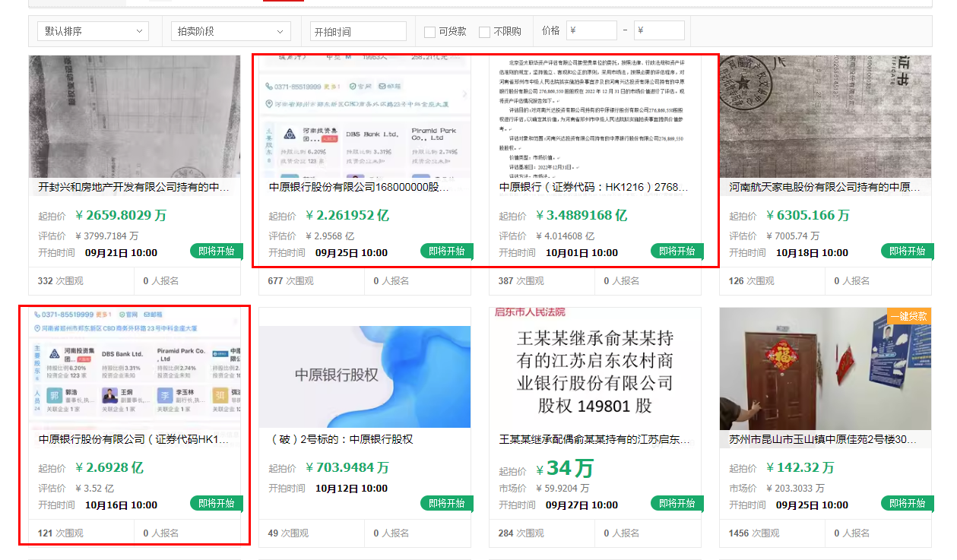957x560 pixels.
Task: Click the starting price ¥6305.166万
Action: pos(808,215)
